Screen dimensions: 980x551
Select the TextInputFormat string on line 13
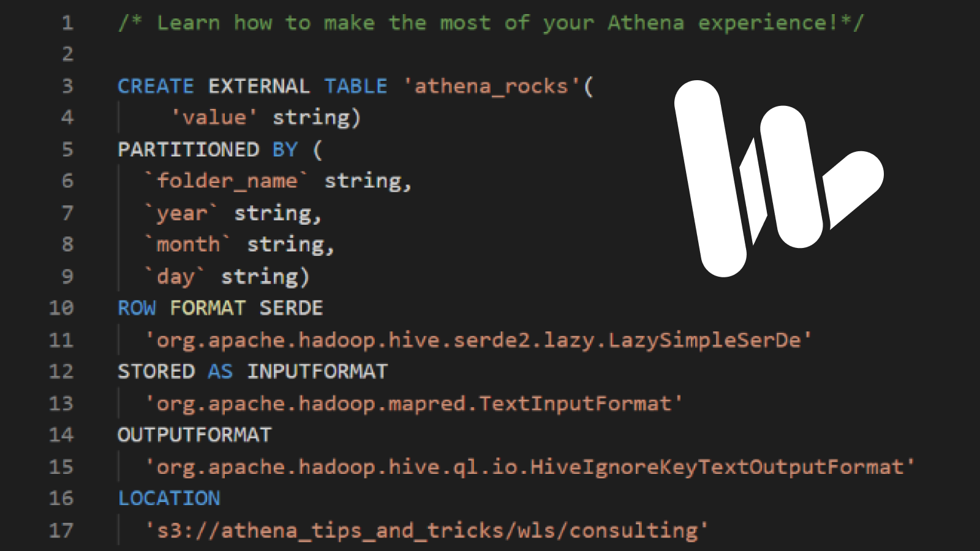[413, 403]
